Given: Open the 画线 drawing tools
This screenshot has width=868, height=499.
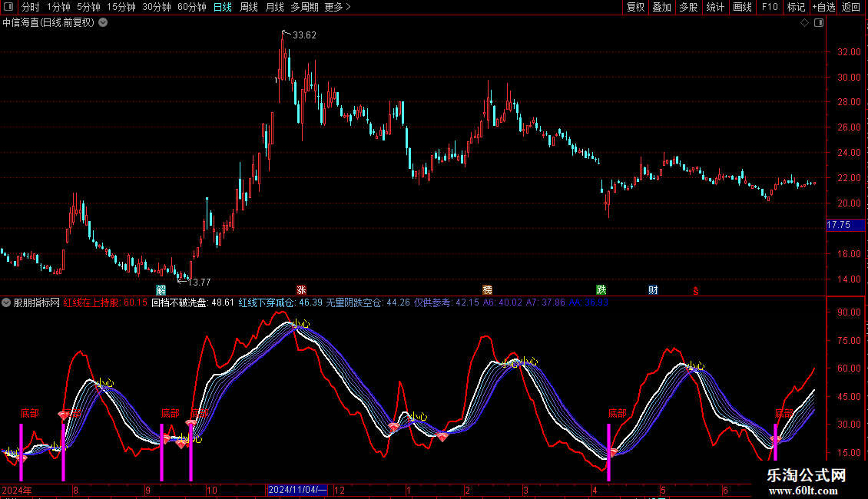Looking at the screenshot, I should click(x=742, y=7).
